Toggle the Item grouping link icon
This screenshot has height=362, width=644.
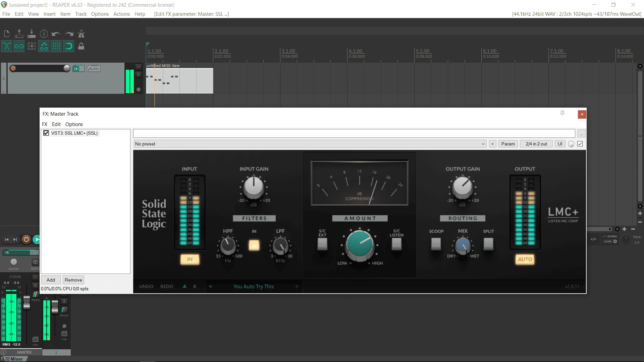click(19, 46)
